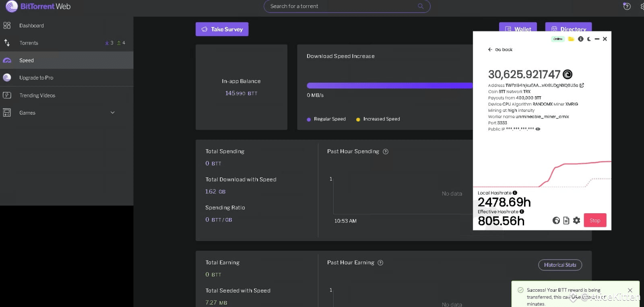Open the log document icon in miner
The image size is (644, 307).
pyautogui.click(x=566, y=220)
